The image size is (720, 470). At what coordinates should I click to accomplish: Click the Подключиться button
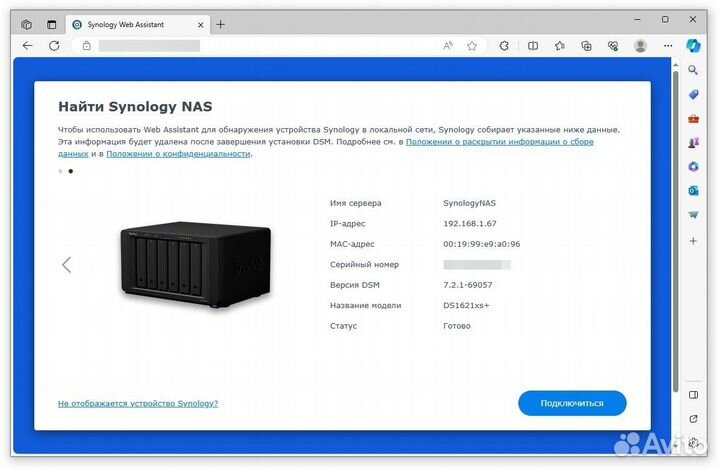[572, 403]
